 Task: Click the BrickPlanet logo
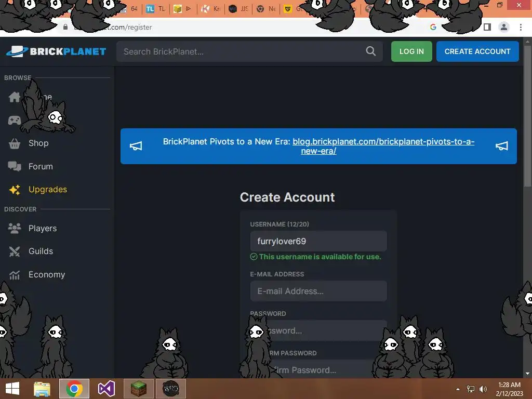(56, 51)
